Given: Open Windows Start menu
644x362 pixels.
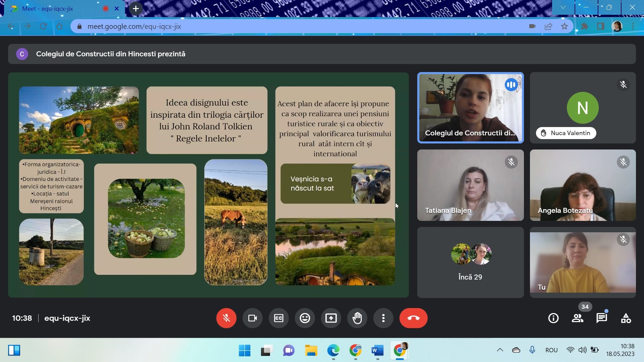Looking at the screenshot, I should [x=245, y=351].
